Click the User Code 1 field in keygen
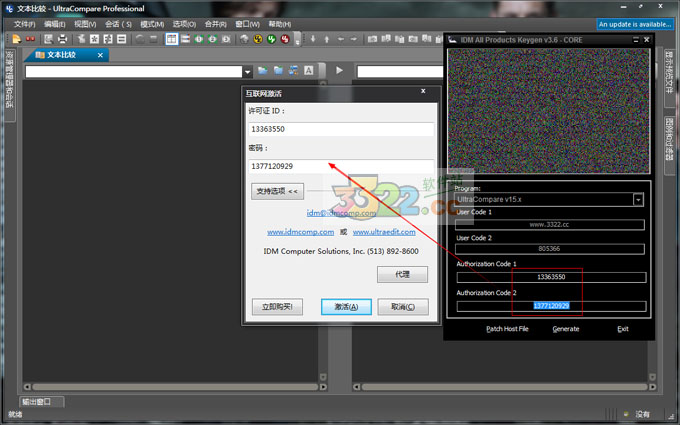The width and height of the screenshot is (680, 425). point(549,225)
